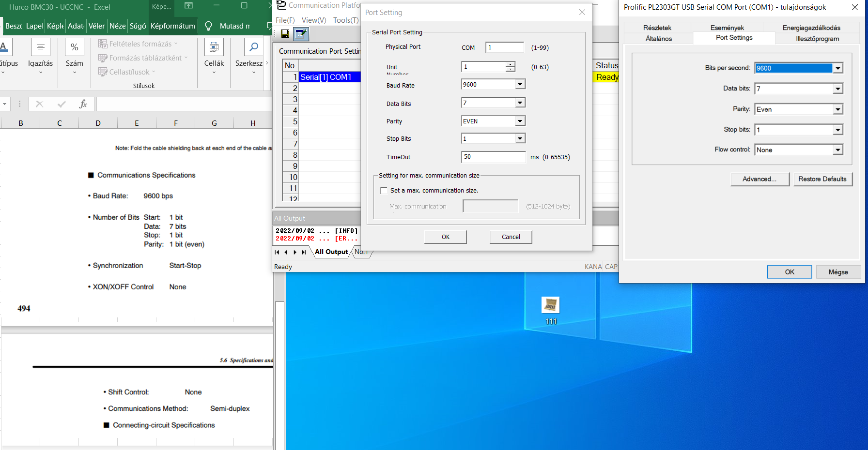Open the Cellák cells icon in Excel
This screenshot has width=868, height=450.
(x=214, y=47)
